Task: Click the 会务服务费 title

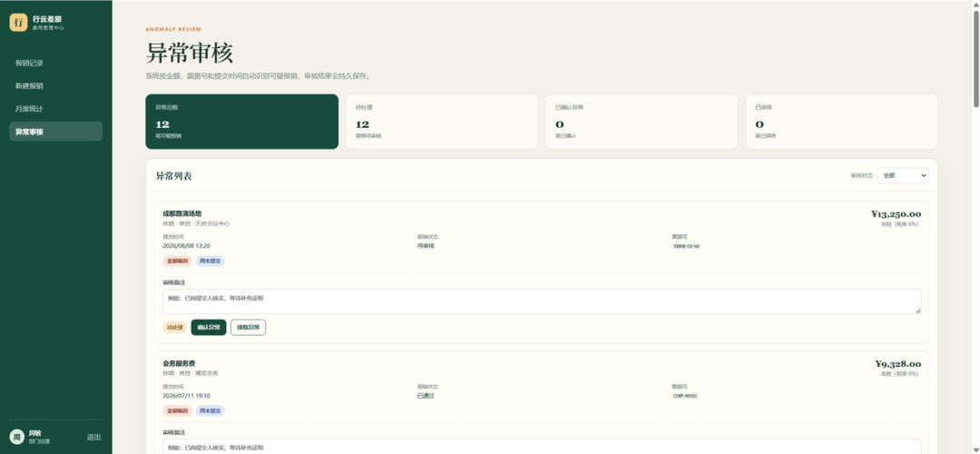Action: (x=179, y=363)
